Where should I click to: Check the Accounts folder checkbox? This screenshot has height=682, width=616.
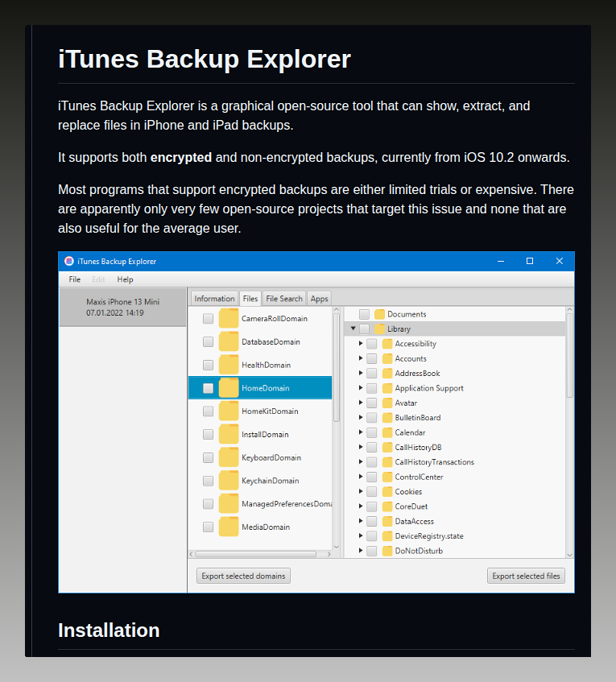[371, 358]
